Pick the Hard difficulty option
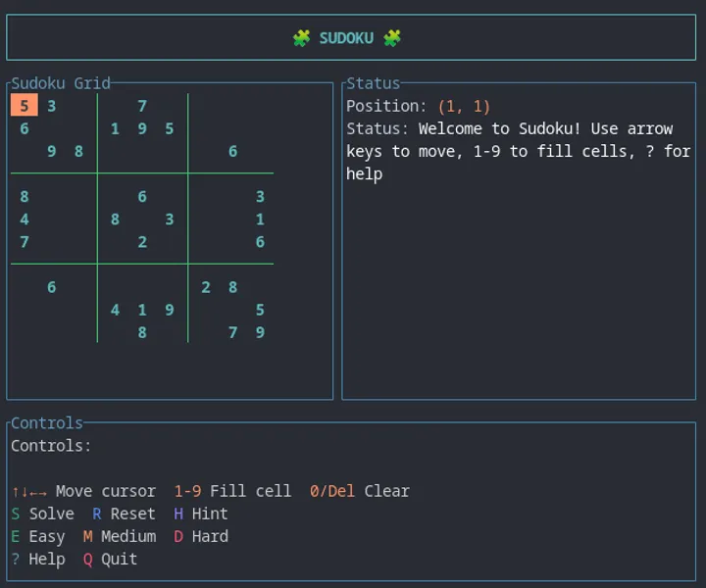This screenshot has height=588, width=706. (200, 536)
